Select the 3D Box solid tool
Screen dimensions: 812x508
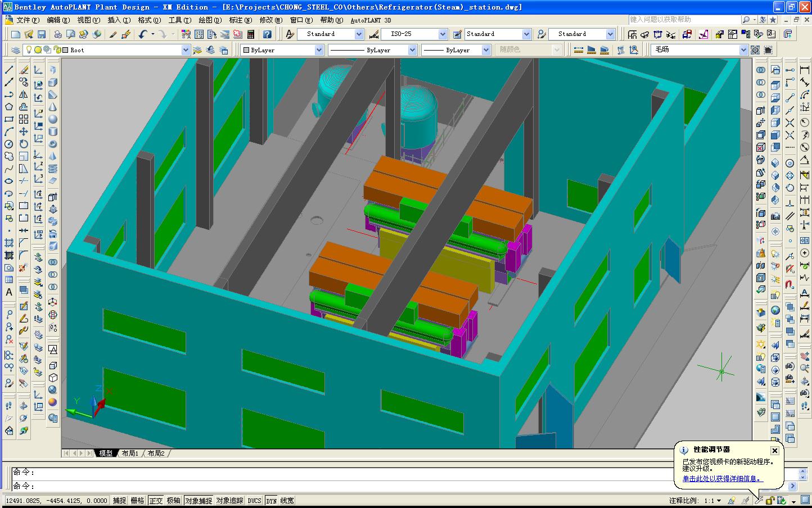click(53, 83)
